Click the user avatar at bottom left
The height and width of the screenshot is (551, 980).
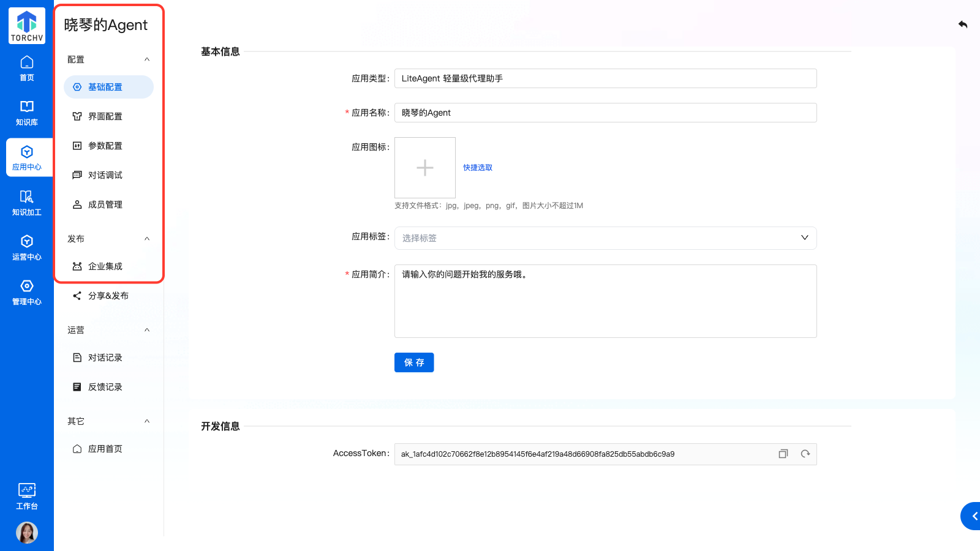click(x=27, y=533)
